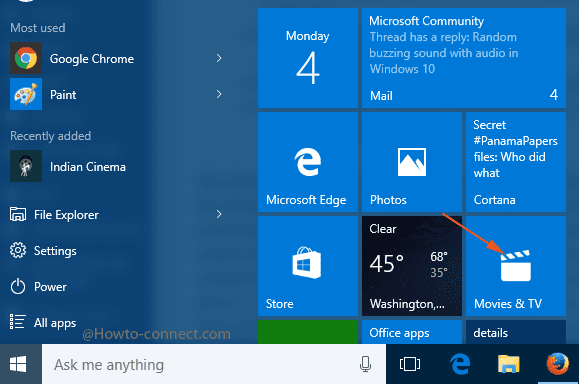The height and width of the screenshot is (384, 579).
Task: Activate the Cortana microphone icon
Action: [x=365, y=364]
